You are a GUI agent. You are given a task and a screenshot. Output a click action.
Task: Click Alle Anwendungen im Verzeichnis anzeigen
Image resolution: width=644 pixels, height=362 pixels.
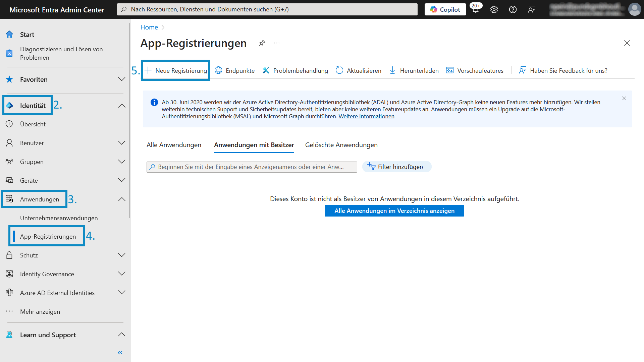tap(394, 211)
